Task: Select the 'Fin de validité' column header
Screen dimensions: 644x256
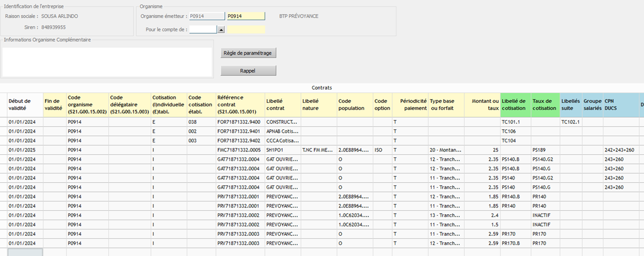Action: click(55, 105)
